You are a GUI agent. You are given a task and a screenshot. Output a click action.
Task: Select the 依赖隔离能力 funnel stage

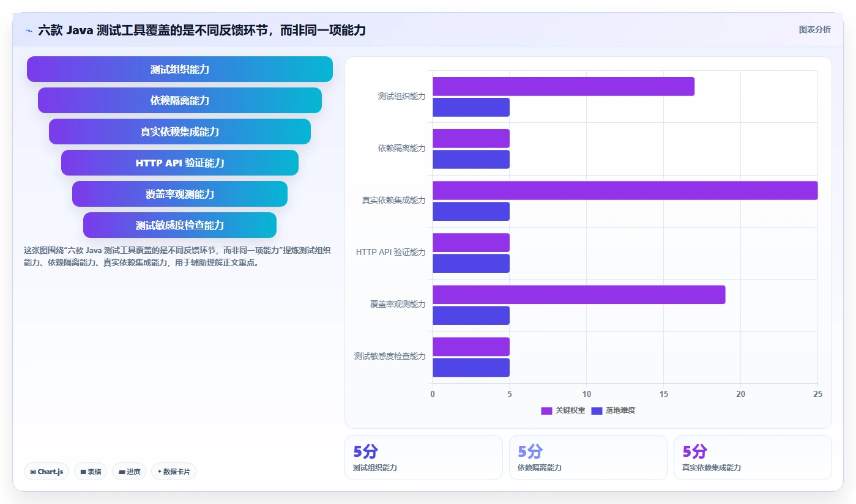point(180,100)
